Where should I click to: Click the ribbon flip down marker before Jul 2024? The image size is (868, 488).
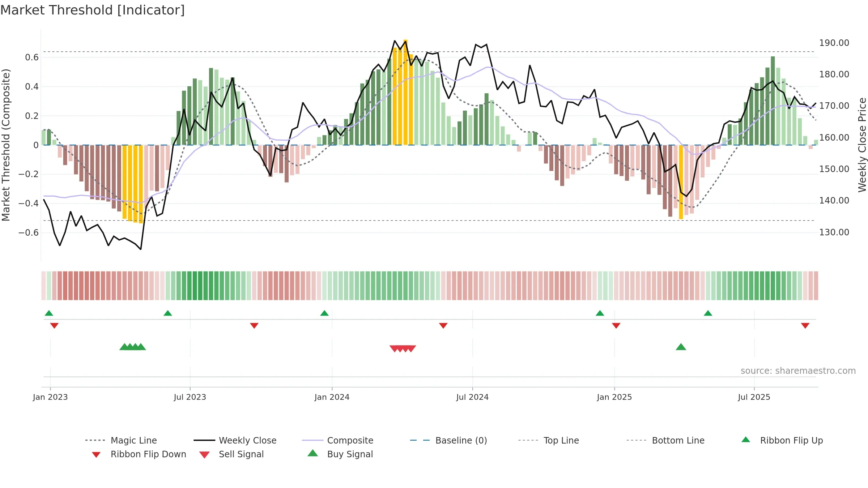click(443, 326)
